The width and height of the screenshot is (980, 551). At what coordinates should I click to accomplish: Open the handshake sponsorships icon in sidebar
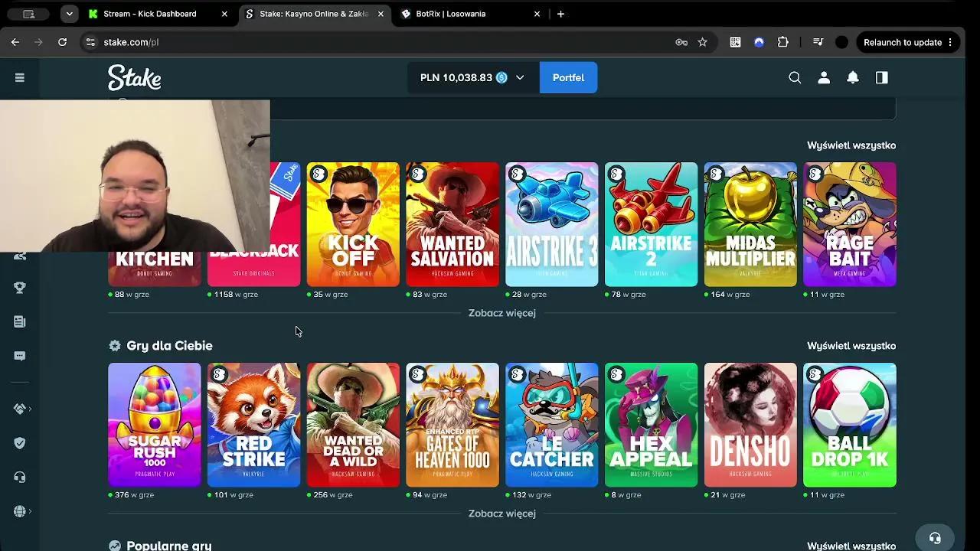(20, 409)
